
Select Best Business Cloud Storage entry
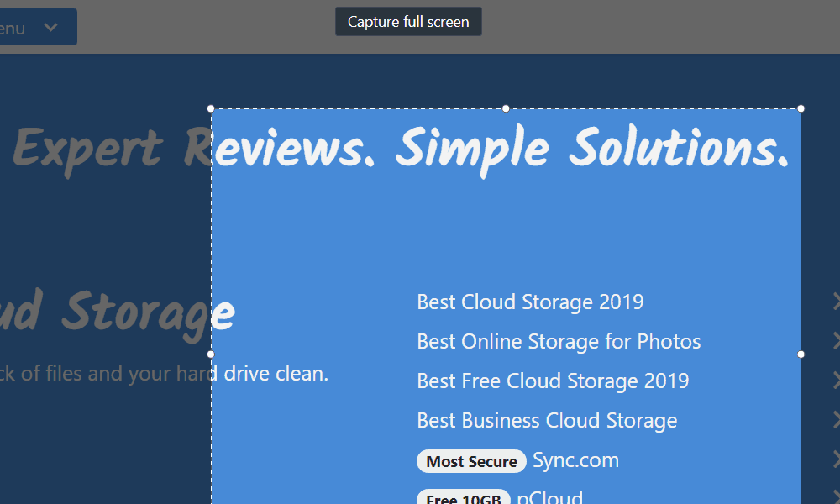(x=547, y=421)
